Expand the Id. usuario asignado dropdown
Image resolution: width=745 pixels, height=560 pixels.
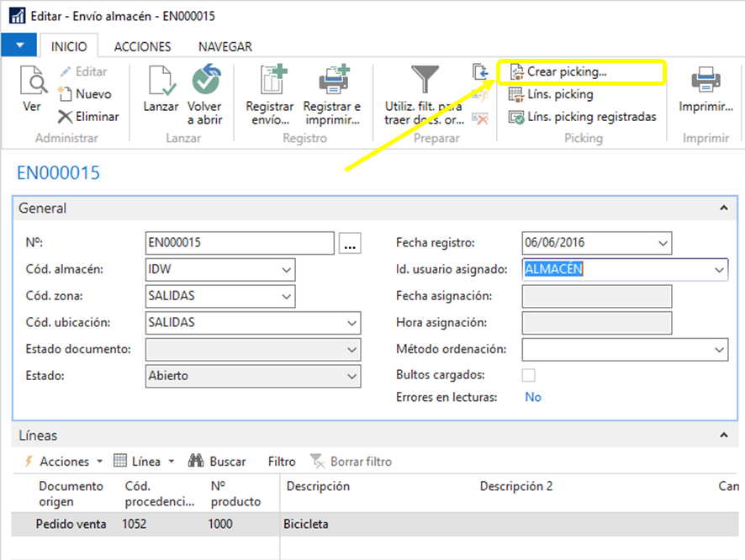(x=719, y=270)
